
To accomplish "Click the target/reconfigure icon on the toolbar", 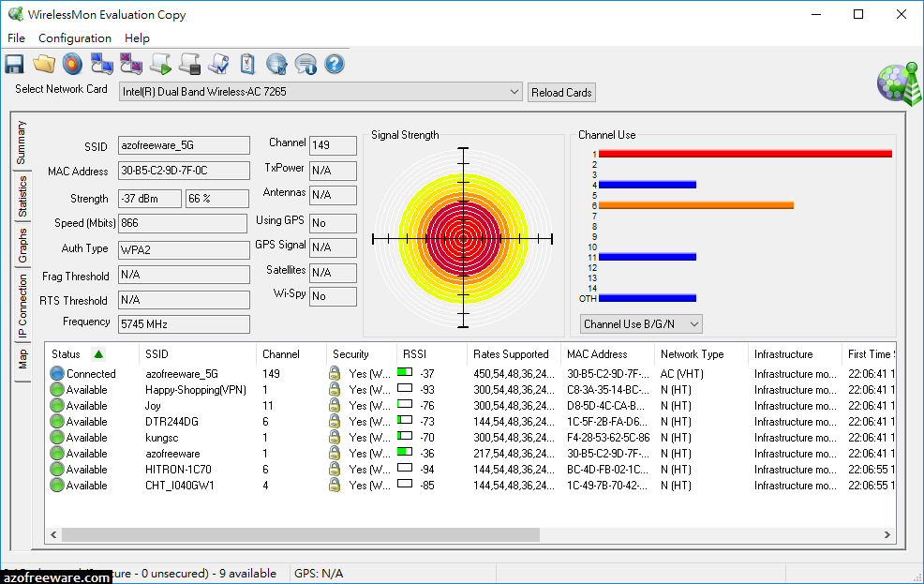I will pos(71,63).
